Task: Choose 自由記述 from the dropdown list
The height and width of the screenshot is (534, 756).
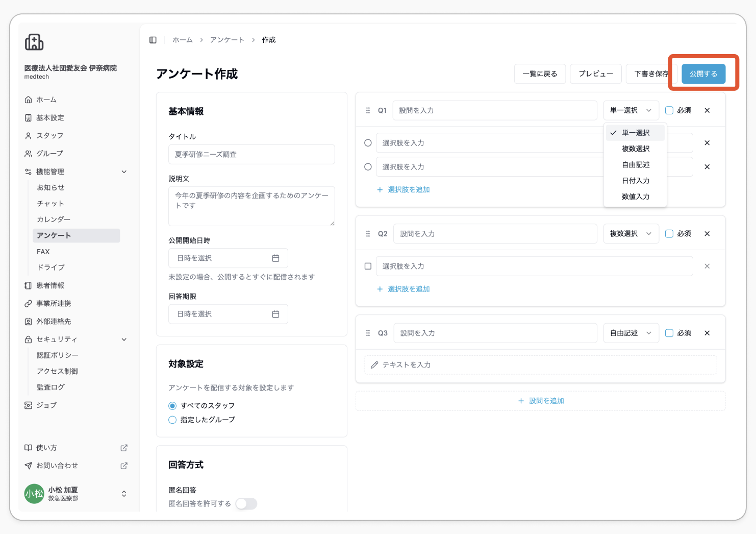Action: (x=635, y=164)
